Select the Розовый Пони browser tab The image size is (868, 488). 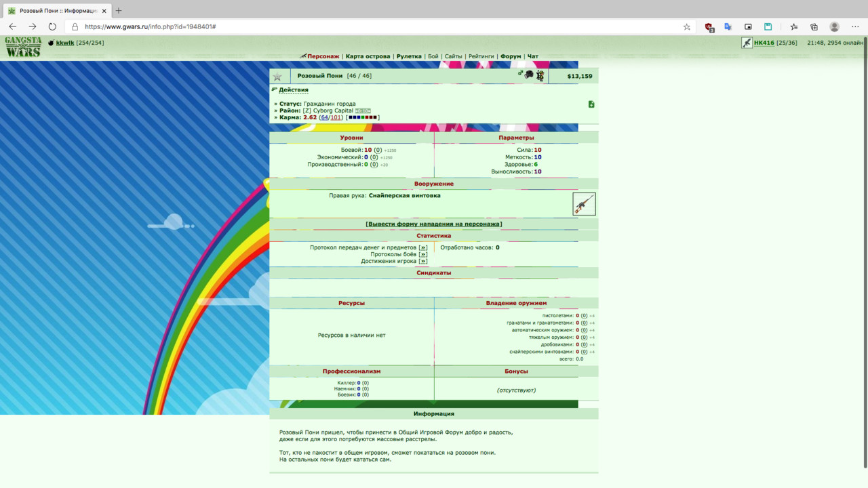56,11
